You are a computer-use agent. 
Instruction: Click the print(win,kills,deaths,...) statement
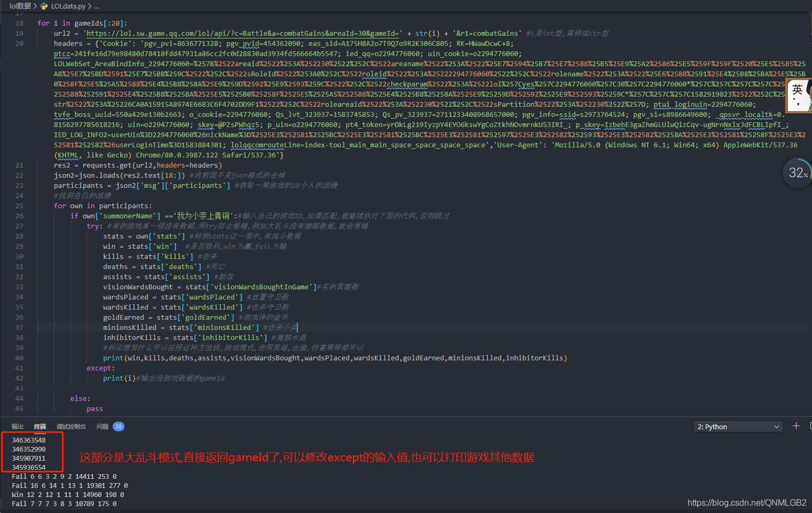click(335, 358)
